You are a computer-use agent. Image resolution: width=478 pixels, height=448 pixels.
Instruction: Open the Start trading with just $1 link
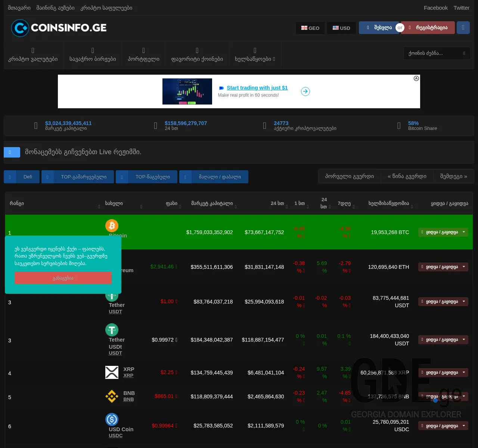(257, 88)
